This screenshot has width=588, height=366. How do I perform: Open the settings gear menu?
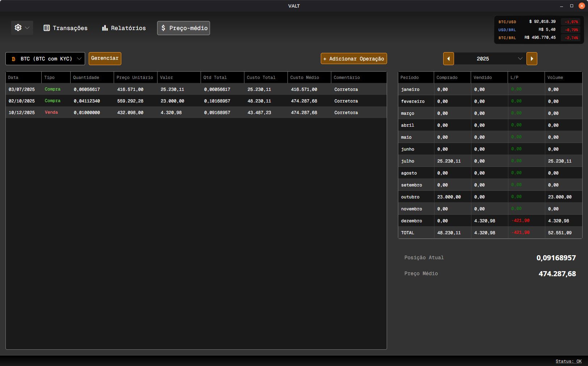[x=18, y=28]
